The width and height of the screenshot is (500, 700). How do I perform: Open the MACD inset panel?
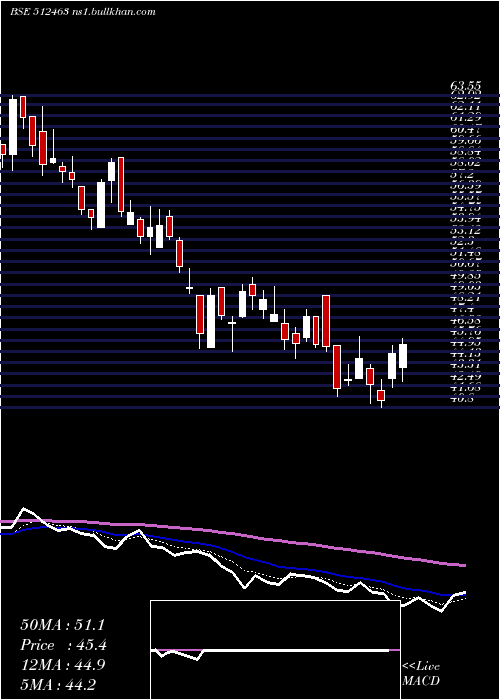(275, 650)
